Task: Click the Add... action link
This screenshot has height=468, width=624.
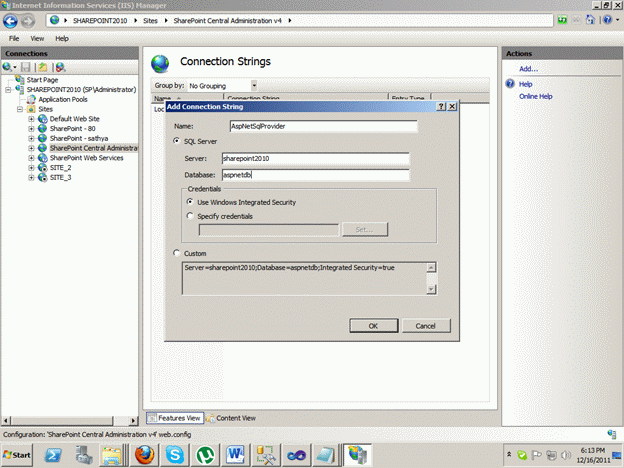Action: [528, 68]
